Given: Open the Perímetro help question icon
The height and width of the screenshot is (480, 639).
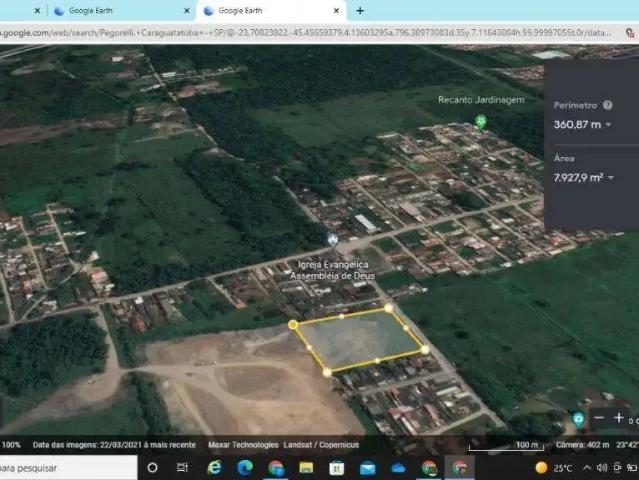Looking at the screenshot, I should coord(608,105).
